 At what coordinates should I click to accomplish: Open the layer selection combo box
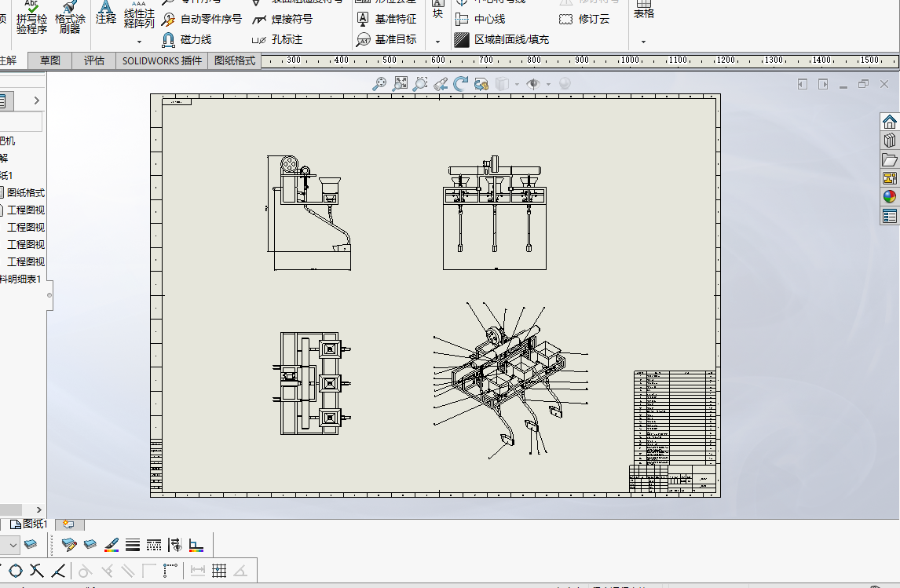pos(9,544)
